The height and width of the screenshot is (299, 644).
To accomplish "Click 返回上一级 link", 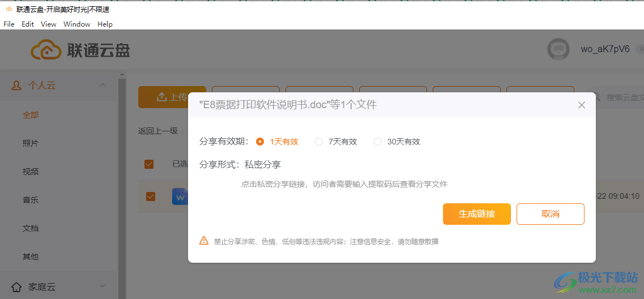I will 157,131.
